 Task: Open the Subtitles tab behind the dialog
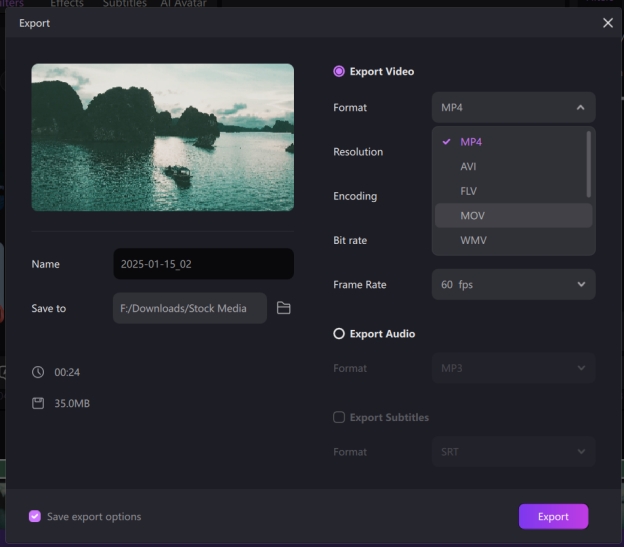point(125,3)
